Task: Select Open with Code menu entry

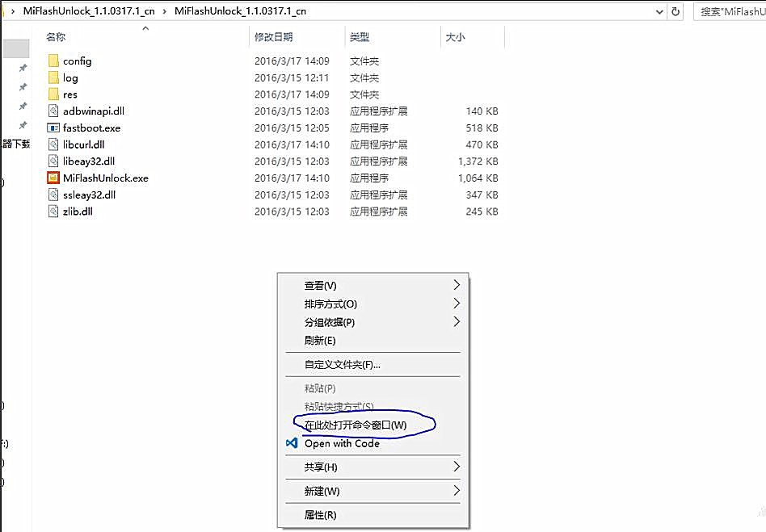Action: click(372, 443)
